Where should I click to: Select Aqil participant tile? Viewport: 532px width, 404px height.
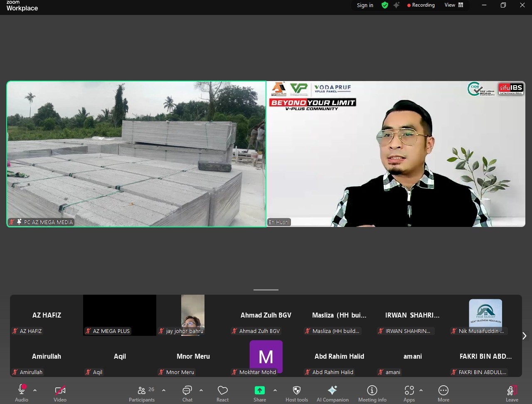pos(120,356)
